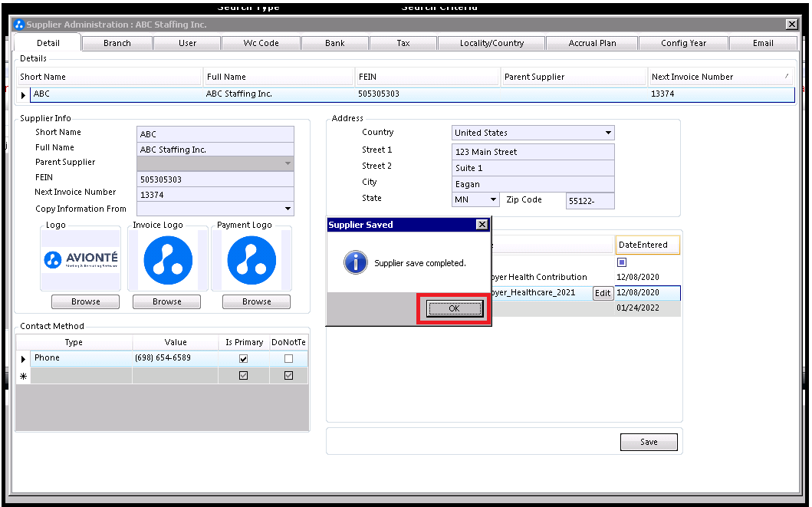Click the Phone type cell
The image size is (812, 507).
[81, 358]
